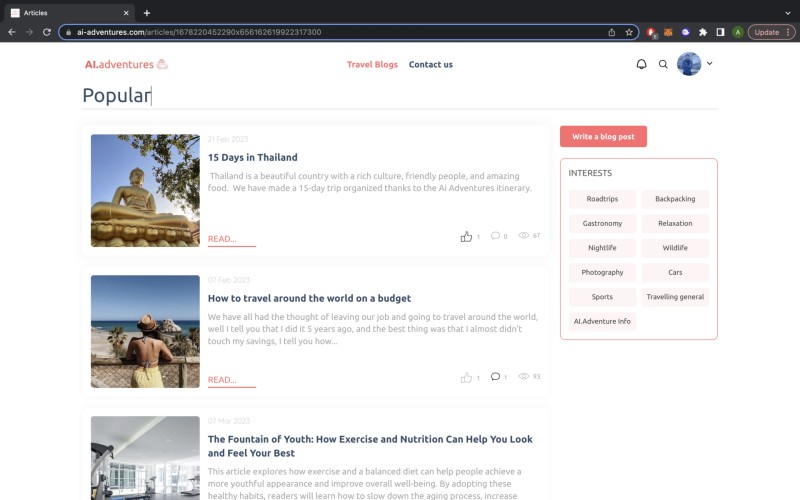
Task: Click the 07 Mar 2023 date
Action: [x=229, y=421]
